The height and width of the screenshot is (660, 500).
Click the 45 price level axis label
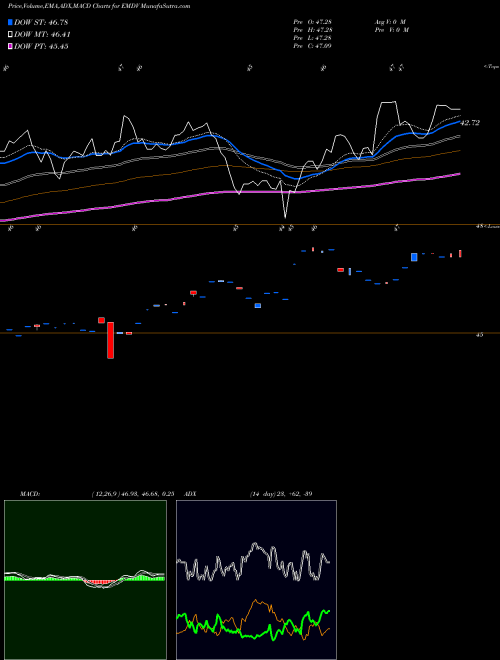(479, 335)
